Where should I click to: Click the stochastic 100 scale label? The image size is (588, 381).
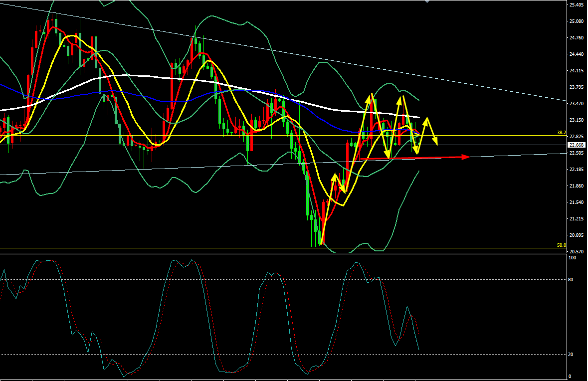click(x=573, y=258)
